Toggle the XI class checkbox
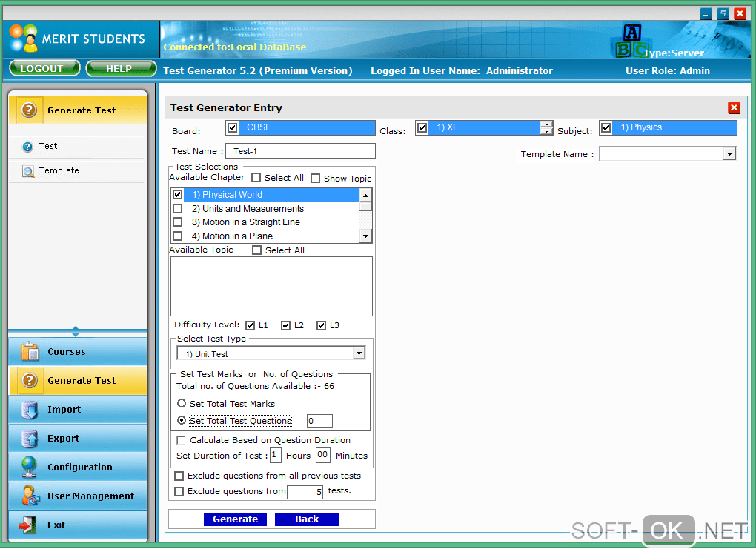This screenshot has height=549, width=756. tap(422, 127)
